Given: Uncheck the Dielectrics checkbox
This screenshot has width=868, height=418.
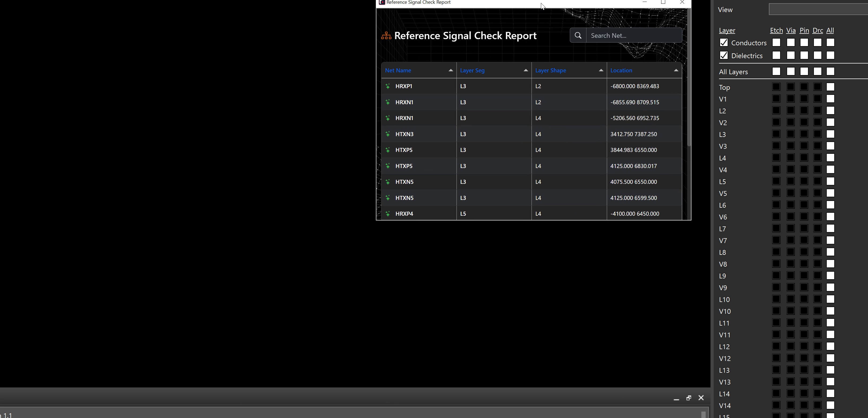Looking at the screenshot, I should coord(723,55).
